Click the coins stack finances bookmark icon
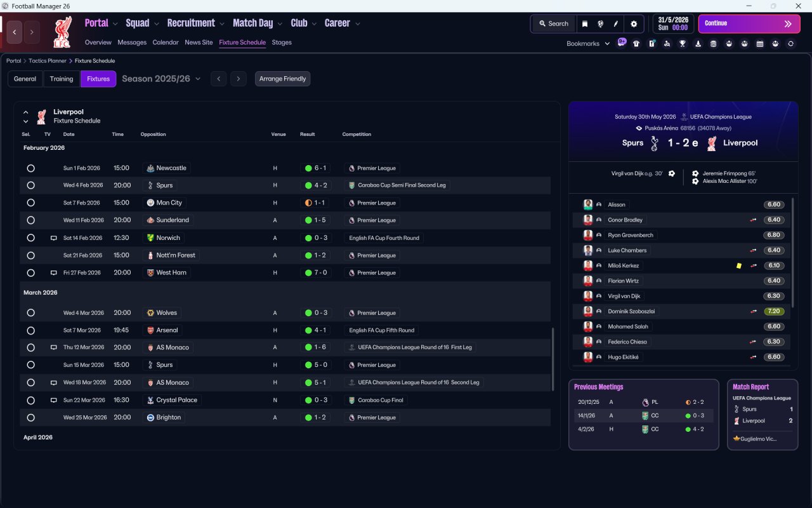This screenshot has height=508, width=812. pyautogui.click(x=714, y=44)
